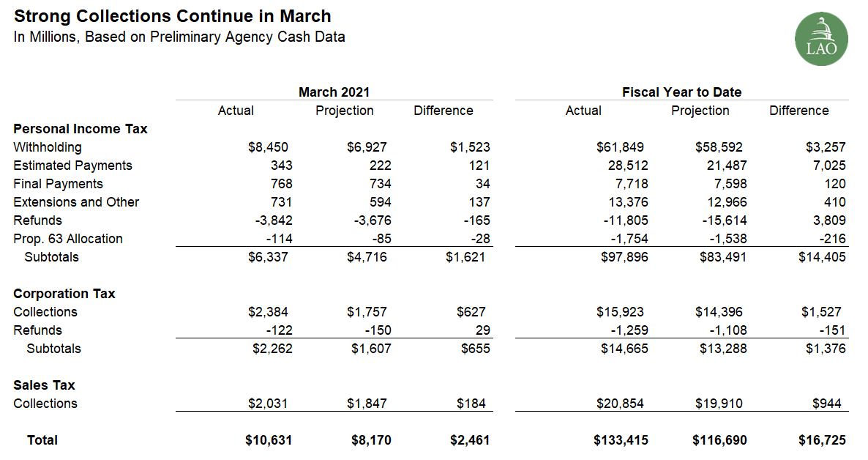Select the 'Withholding' row label
This screenshot has width=868, height=460.
(x=48, y=147)
